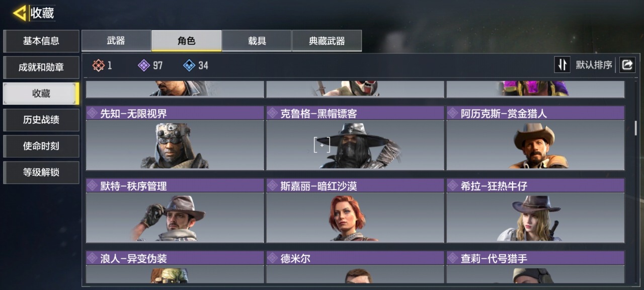Image resolution: width=644 pixels, height=290 pixels.
Task: Open the 默认排序 sort dropdown
Action: tap(594, 65)
